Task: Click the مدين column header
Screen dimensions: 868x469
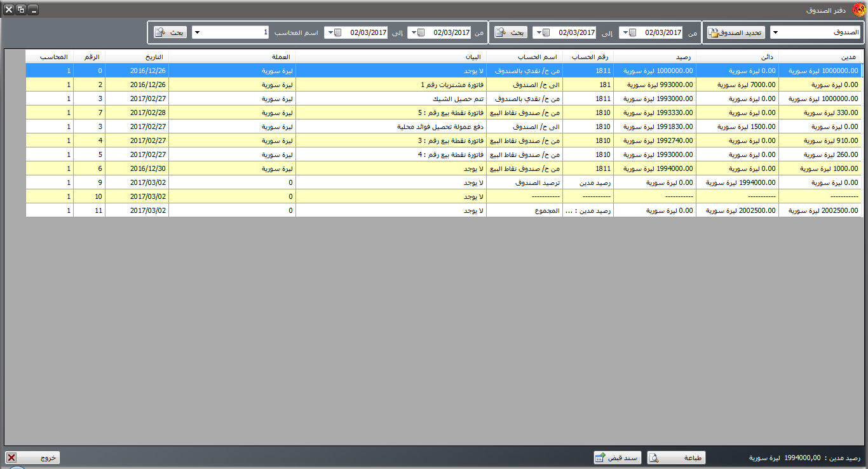Action: [820, 57]
